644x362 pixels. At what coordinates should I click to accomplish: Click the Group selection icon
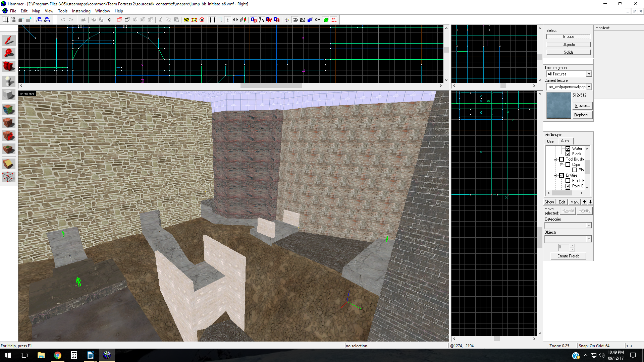pos(94,20)
